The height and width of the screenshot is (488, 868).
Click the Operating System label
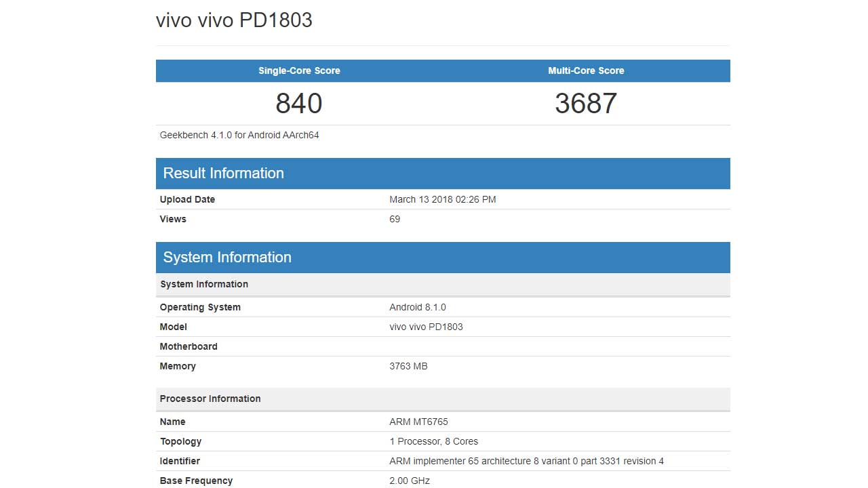pyautogui.click(x=200, y=307)
